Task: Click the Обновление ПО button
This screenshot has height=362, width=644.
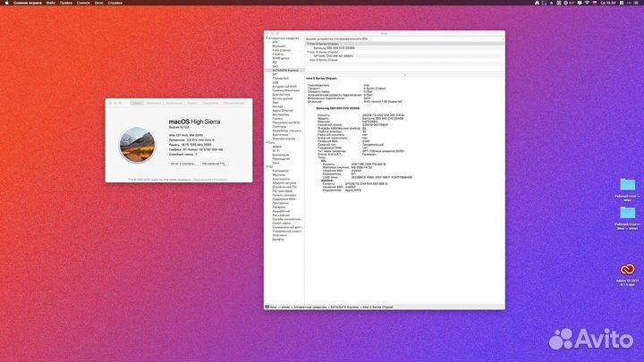Action: point(214,164)
